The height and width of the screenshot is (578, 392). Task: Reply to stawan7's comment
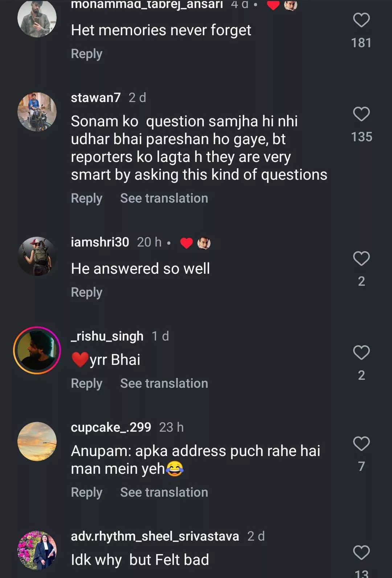[x=86, y=198]
